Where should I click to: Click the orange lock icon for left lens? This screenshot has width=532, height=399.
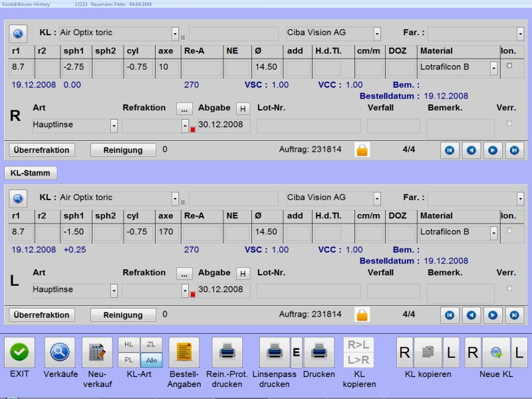(362, 315)
